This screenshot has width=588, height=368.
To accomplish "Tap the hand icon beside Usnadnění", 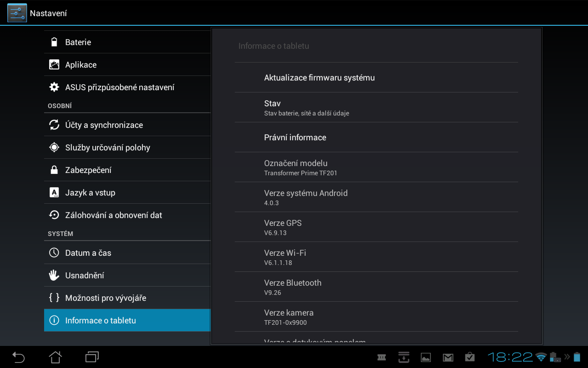I will 54,275.
